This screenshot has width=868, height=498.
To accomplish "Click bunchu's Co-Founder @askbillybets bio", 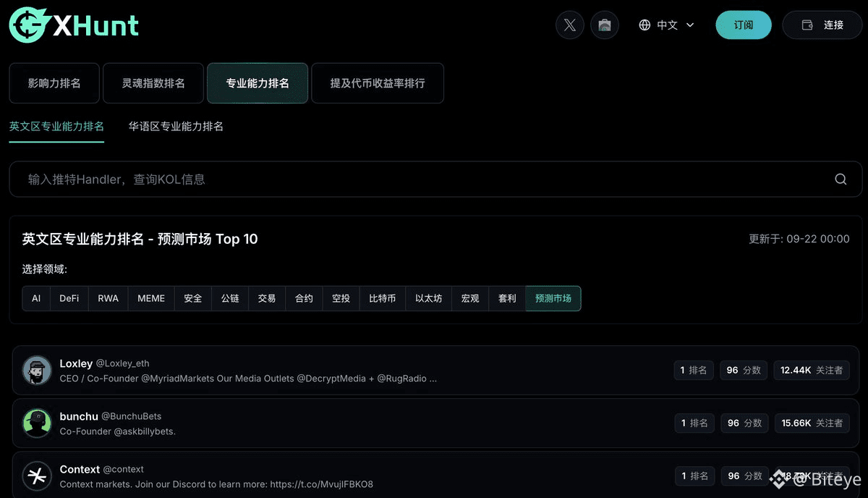I will click(x=118, y=431).
